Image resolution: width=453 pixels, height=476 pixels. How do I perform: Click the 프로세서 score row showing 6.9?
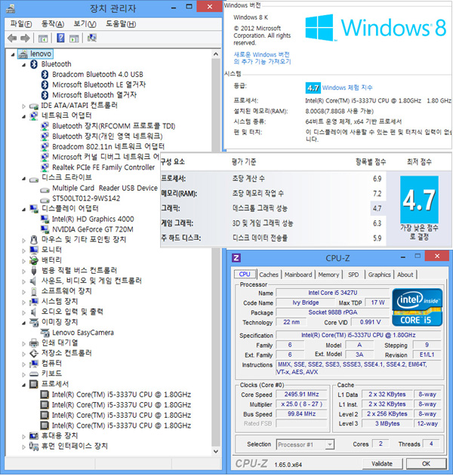[273, 179]
